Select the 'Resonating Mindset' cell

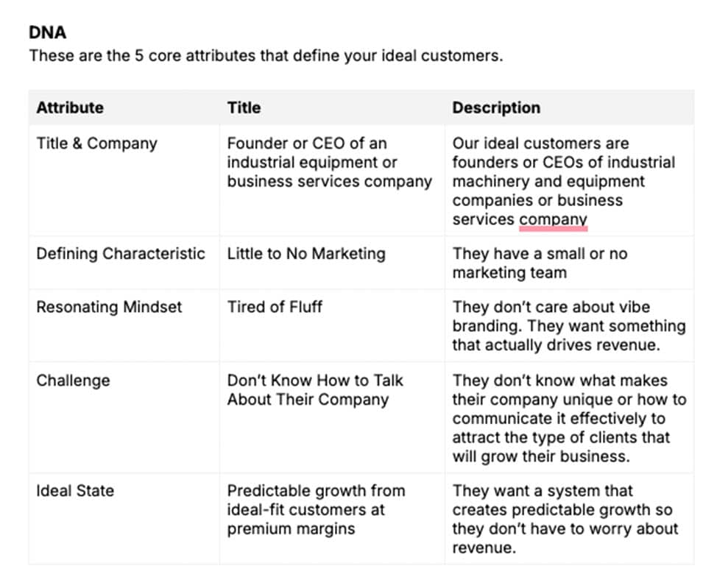(x=109, y=307)
